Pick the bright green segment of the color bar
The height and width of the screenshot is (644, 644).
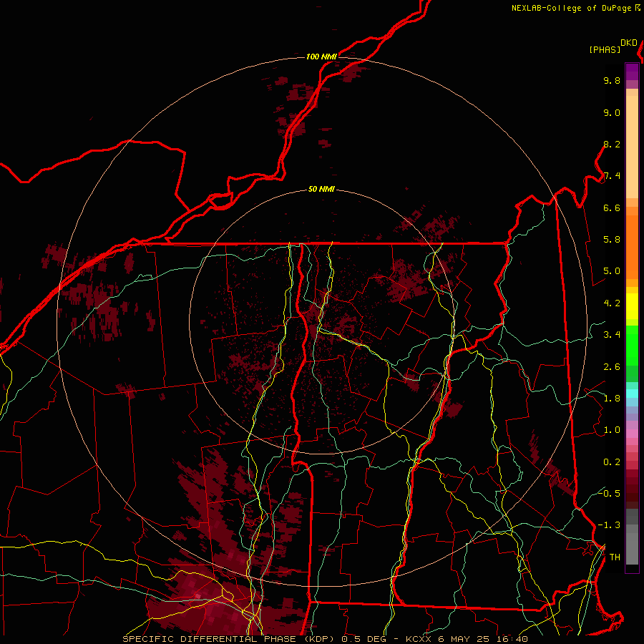click(x=632, y=345)
